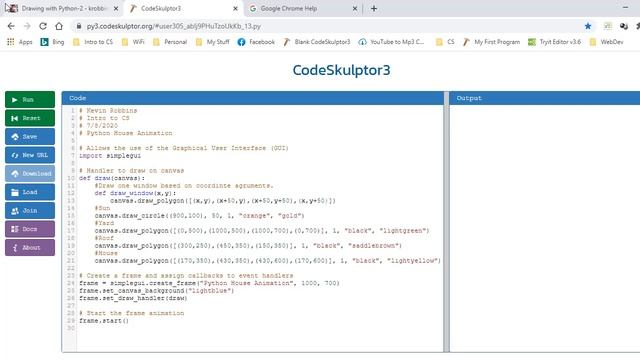
Task: Minimize the Chrome window
Action: tap(625, 8)
